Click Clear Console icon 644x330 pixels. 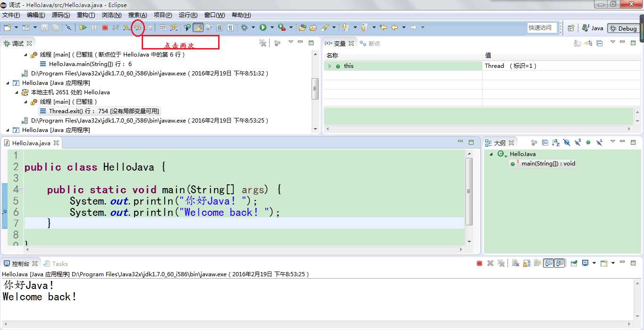(516, 264)
